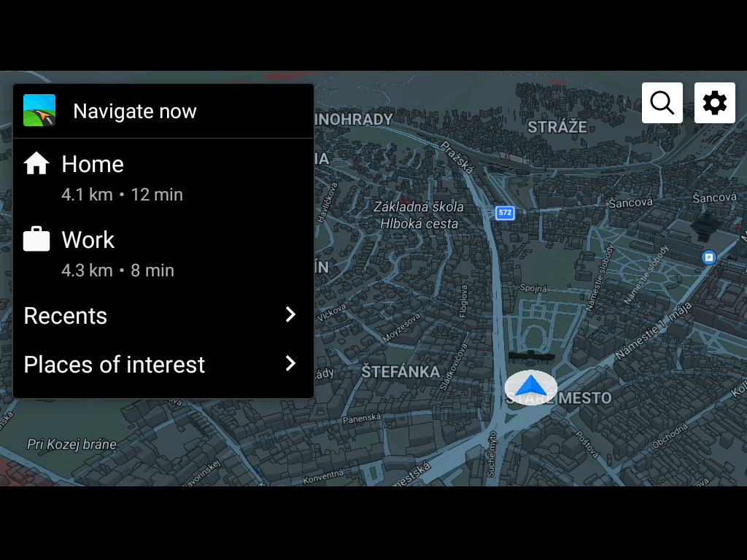Expand Places of interest chevron arrow
747x560 pixels.
click(x=290, y=363)
